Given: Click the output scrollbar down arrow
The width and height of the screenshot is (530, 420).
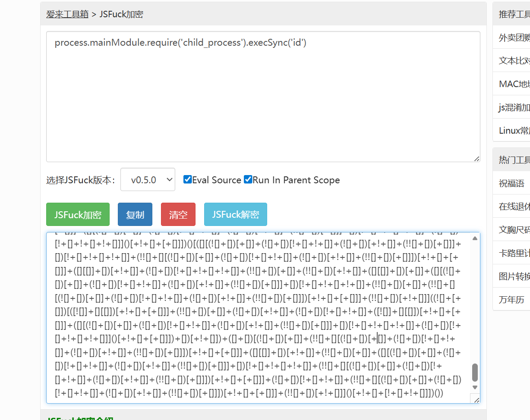Looking at the screenshot, I should tap(475, 387).
